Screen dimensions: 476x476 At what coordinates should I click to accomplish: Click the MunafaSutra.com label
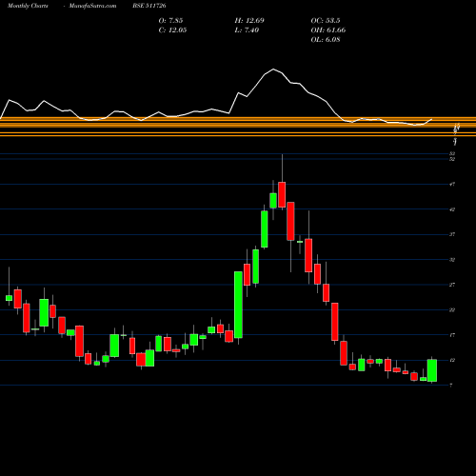[92, 6]
